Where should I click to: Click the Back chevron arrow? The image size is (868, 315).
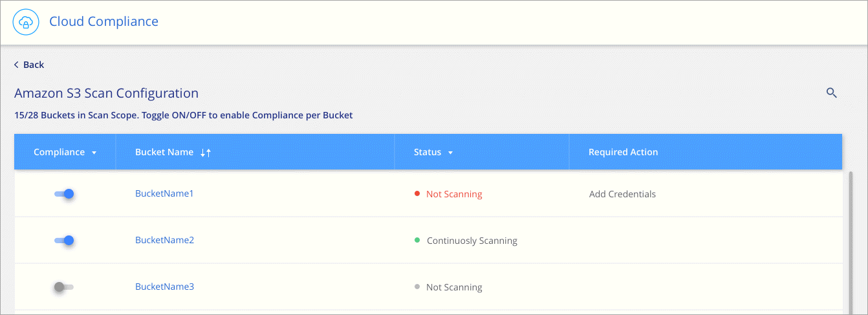click(17, 65)
